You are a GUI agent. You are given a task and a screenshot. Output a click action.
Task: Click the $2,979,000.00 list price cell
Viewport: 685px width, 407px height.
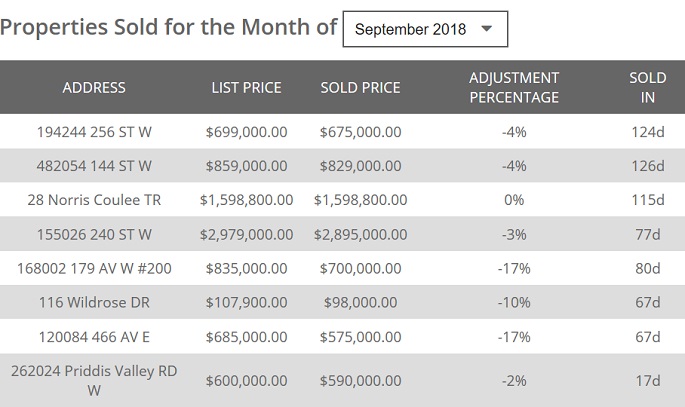point(246,234)
